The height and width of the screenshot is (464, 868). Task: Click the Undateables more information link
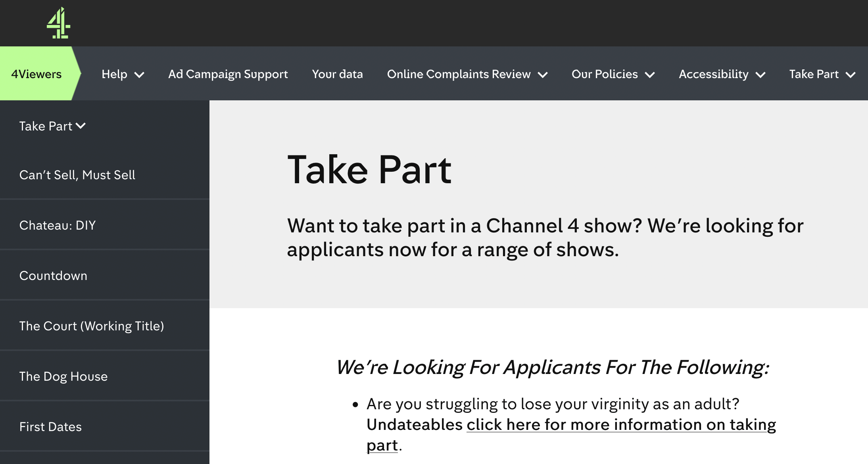[x=621, y=425]
